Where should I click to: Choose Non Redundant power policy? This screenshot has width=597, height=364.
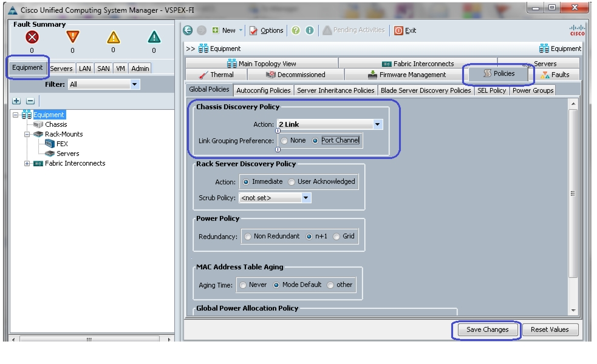click(248, 237)
